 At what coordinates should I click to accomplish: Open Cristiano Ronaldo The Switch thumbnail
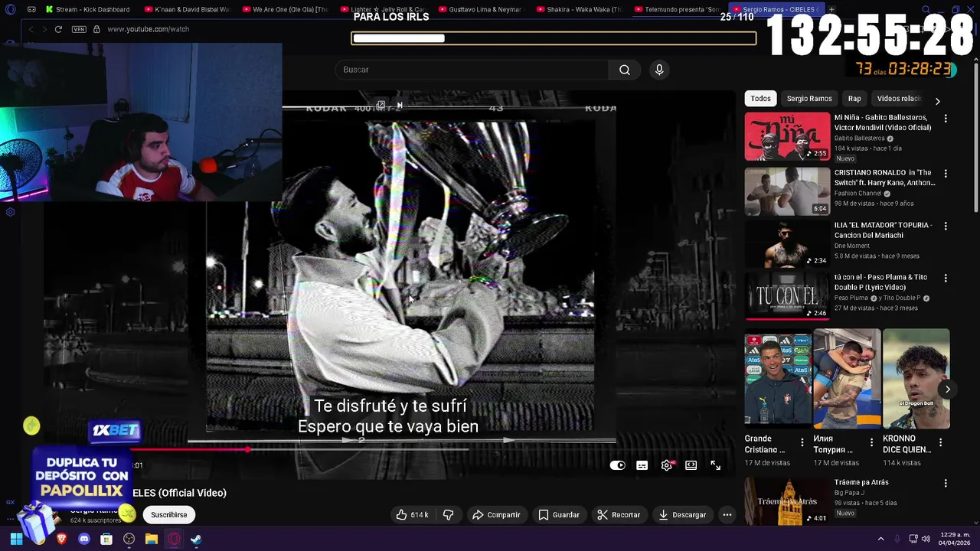click(787, 191)
